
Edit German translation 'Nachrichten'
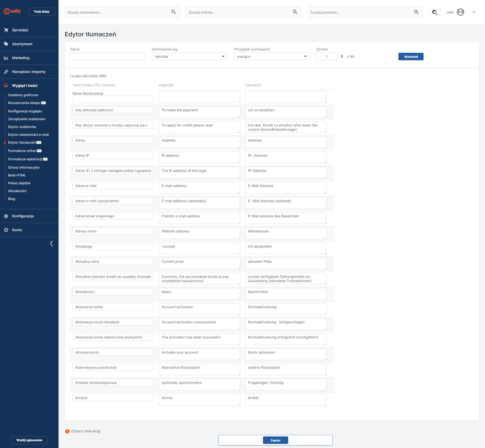(x=286, y=294)
